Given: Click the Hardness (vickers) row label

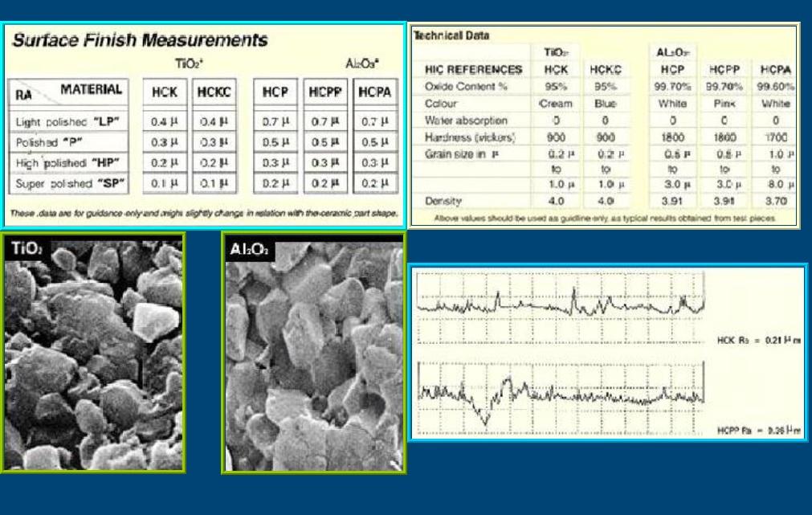Looking at the screenshot, I should 469,137.
